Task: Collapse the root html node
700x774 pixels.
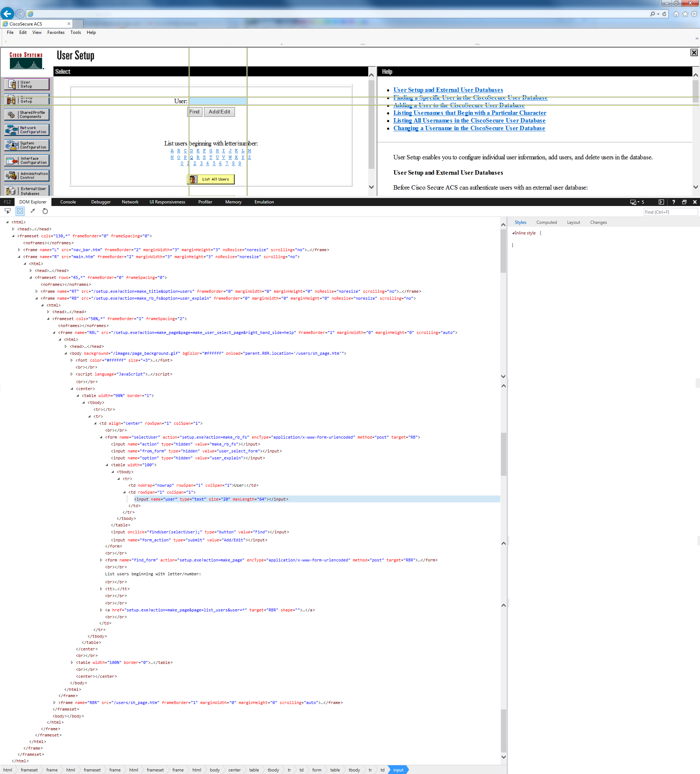Action: (x=7, y=222)
